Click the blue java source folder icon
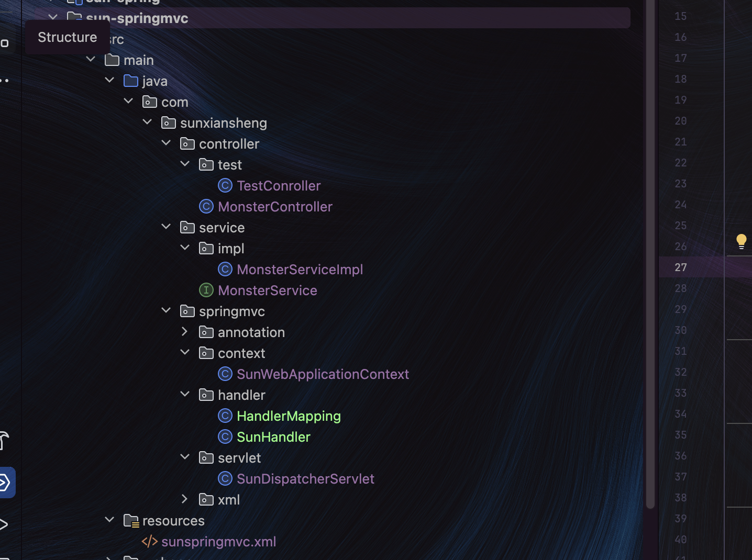 (x=131, y=81)
